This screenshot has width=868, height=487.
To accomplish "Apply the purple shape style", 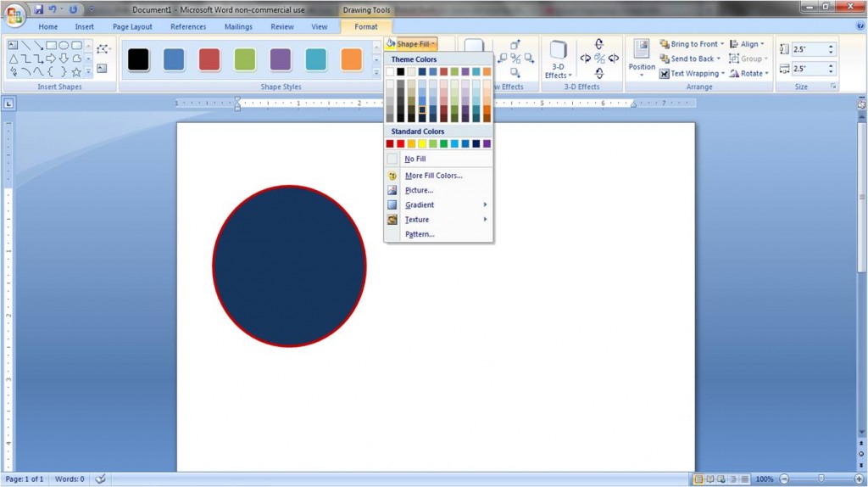I will (x=281, y=59).
